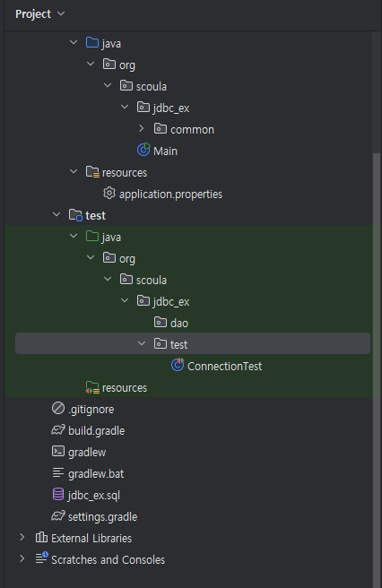Collapse the test module folder

(x=56, y=215)
